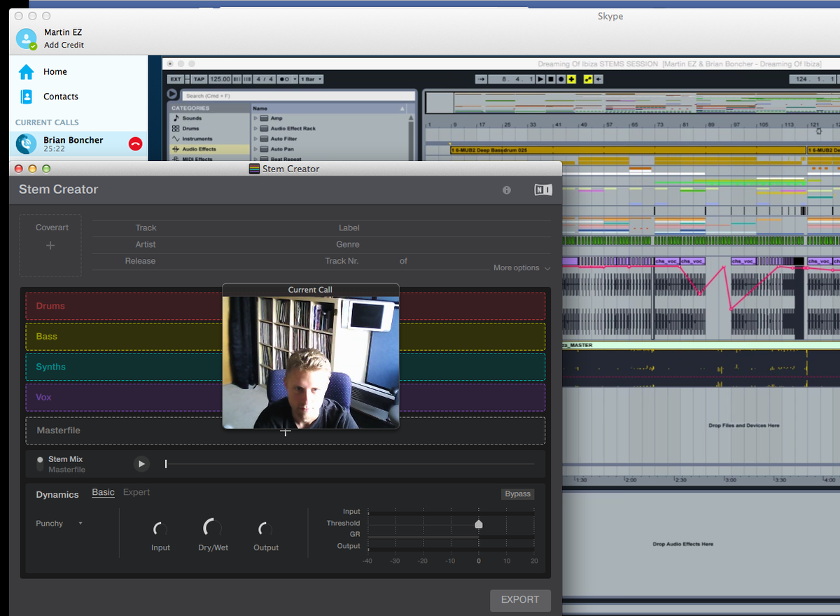Click the Follow arrow button in Ableton
Screen dimensions: 840x616
481,79
